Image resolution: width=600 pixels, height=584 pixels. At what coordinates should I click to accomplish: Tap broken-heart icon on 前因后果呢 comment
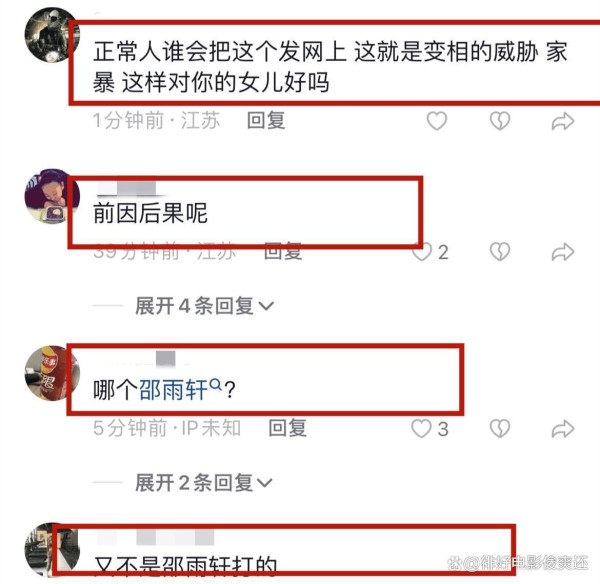click(x=500, y=252)
